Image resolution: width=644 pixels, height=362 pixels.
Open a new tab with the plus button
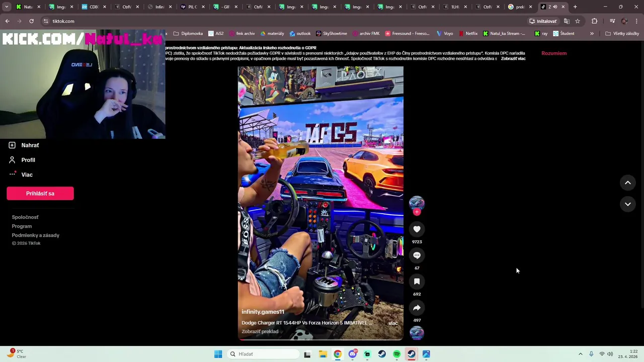(x=575, y=7)
